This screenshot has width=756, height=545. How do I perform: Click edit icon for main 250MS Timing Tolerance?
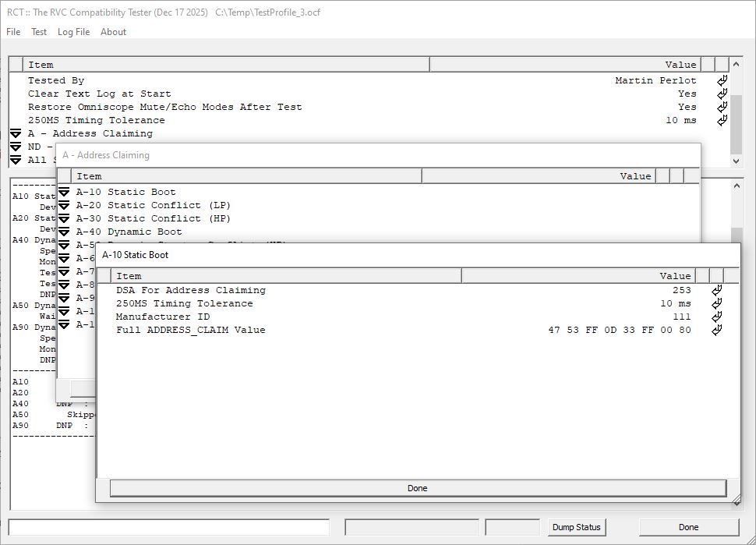click(x=722, y=120)
